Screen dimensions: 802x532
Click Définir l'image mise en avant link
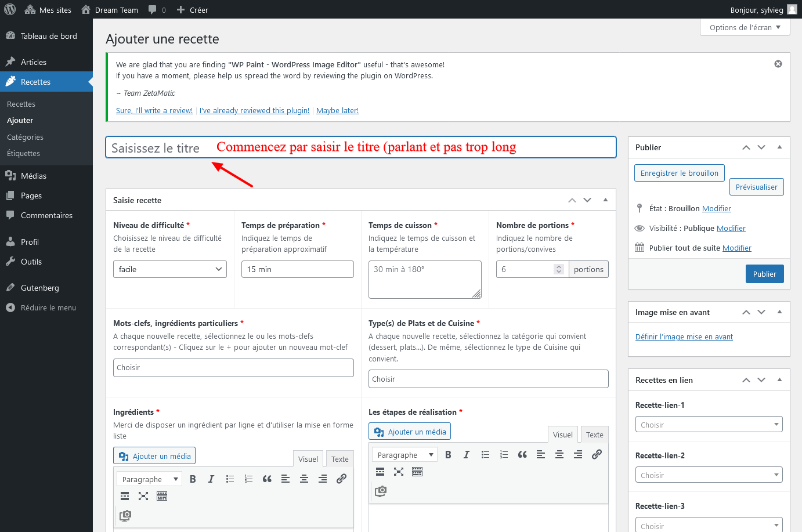[x=684, y=336]
